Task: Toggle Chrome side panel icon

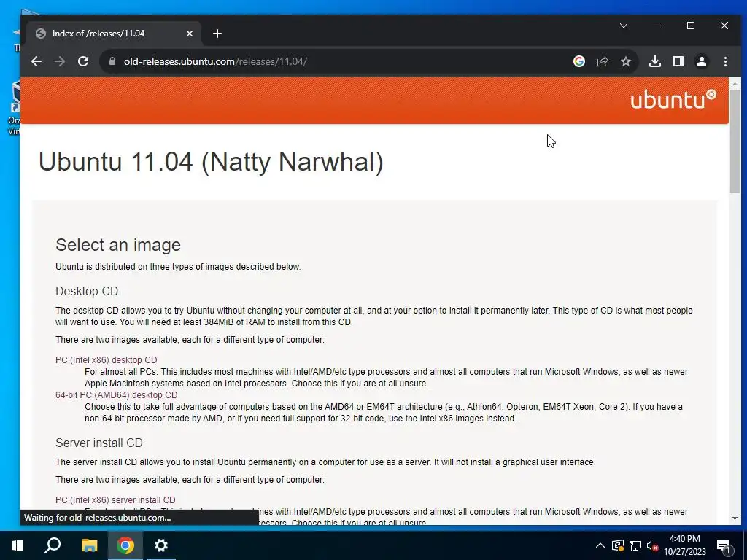Action: [678, 61]
